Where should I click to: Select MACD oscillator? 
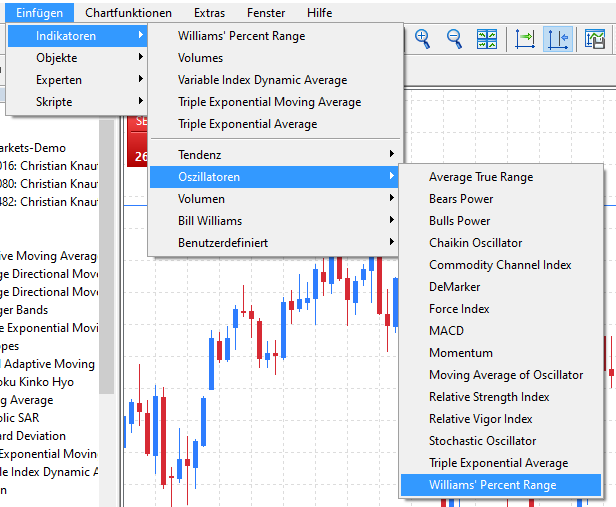click(501, 331)
